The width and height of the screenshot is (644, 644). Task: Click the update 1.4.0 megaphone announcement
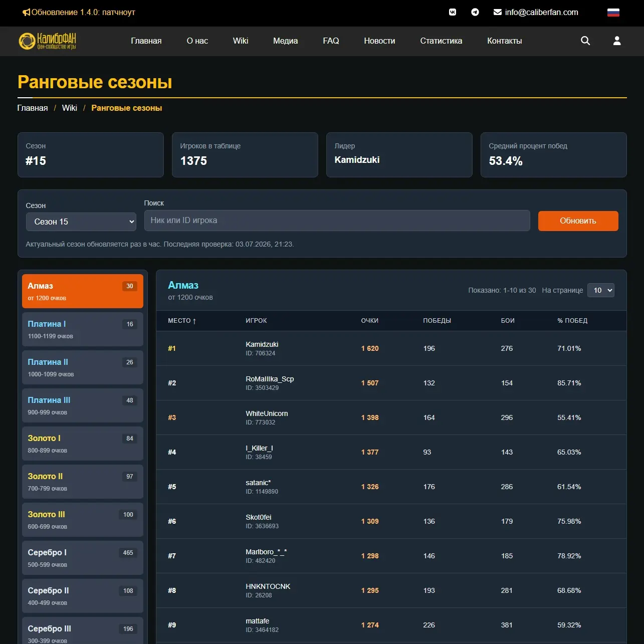tap(79, 12)
